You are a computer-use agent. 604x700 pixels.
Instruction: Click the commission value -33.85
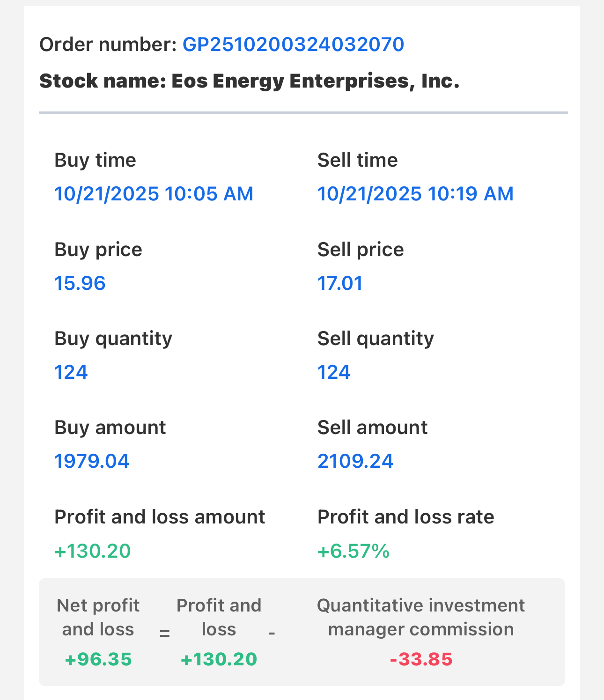point(421,659)
